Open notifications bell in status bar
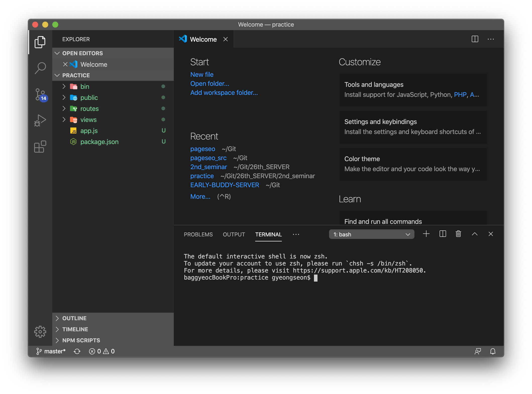 (493, 351)
